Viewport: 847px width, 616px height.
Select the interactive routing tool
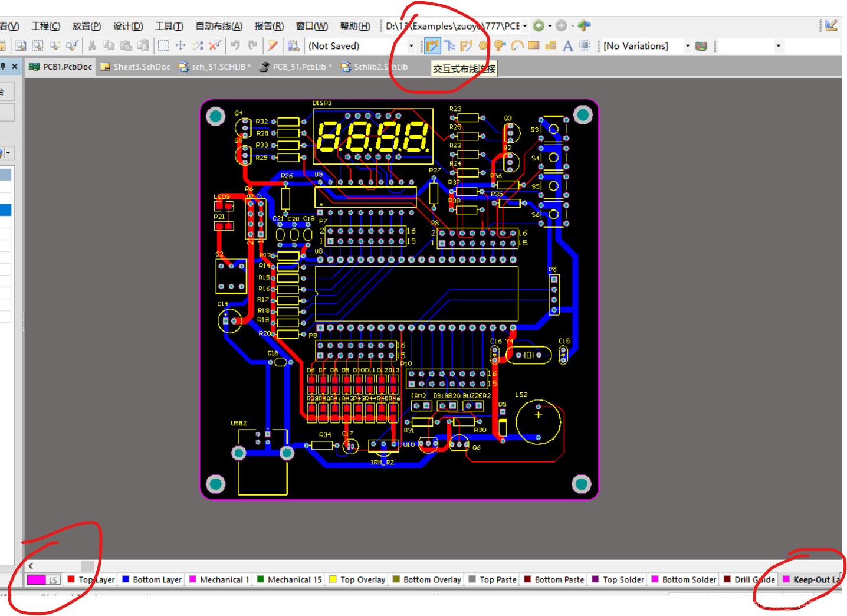pos(432,45)
